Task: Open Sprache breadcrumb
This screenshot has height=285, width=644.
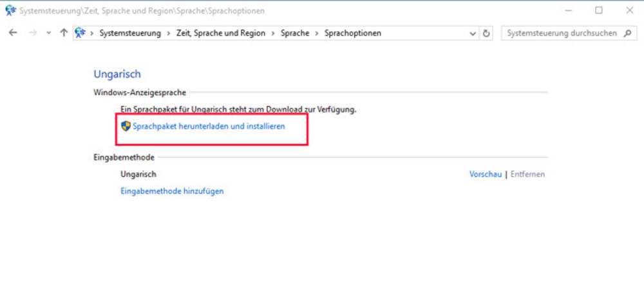Action: [x=295, y=34]
